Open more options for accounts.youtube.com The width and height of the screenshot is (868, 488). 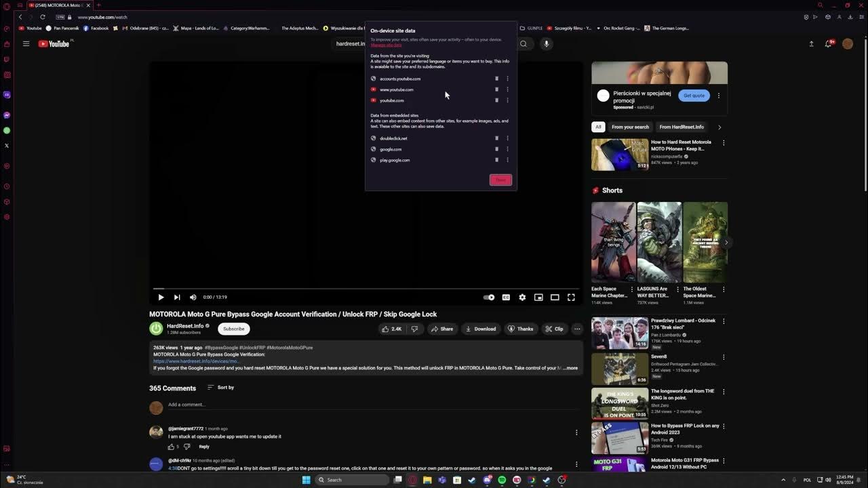(x=507, y=79)
